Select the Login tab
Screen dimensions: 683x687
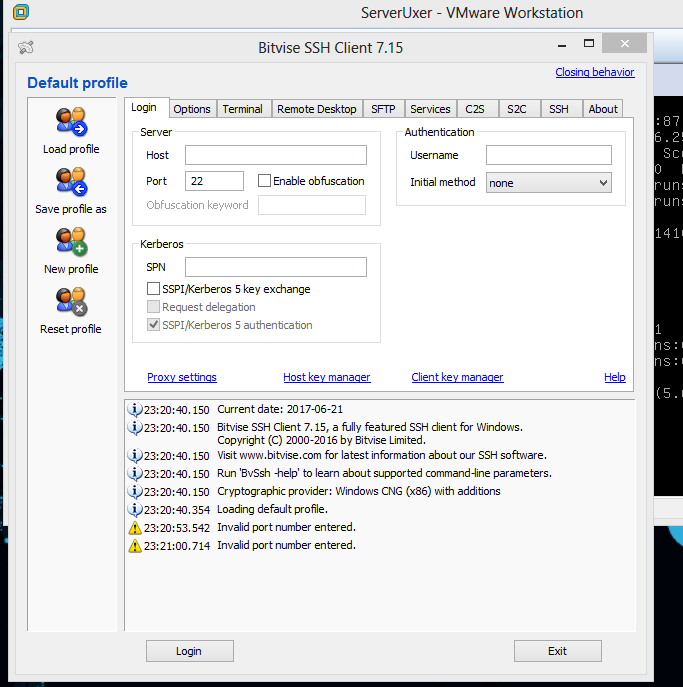pos(144,107)
